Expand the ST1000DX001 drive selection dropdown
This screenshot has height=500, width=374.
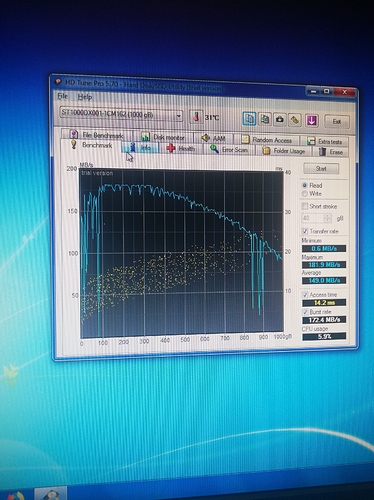tap(179, 116)
